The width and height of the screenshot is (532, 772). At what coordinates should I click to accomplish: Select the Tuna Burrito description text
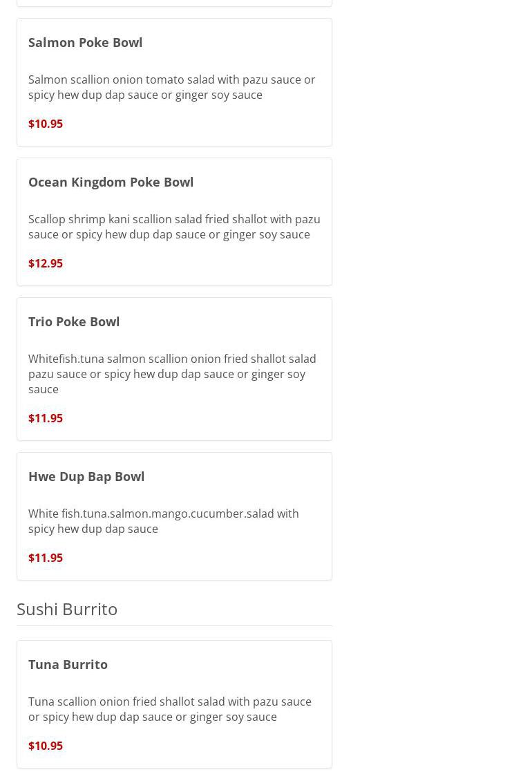[x=170, y=709]
